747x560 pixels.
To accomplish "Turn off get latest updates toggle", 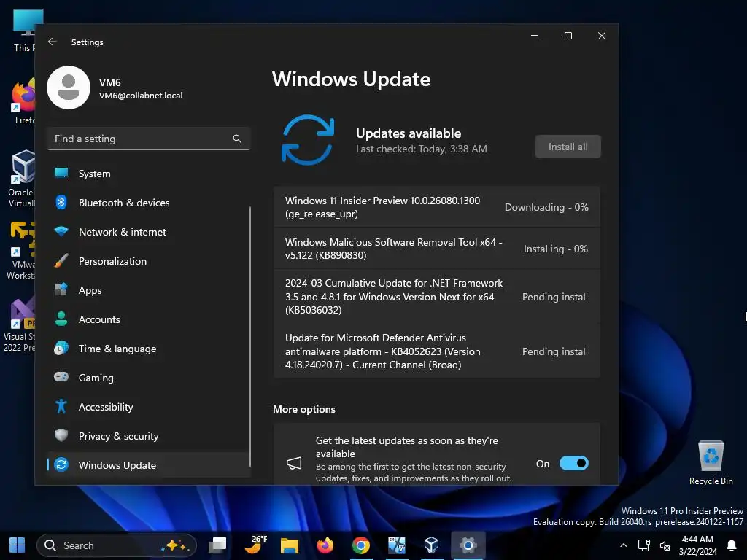I will pos(573,463).
